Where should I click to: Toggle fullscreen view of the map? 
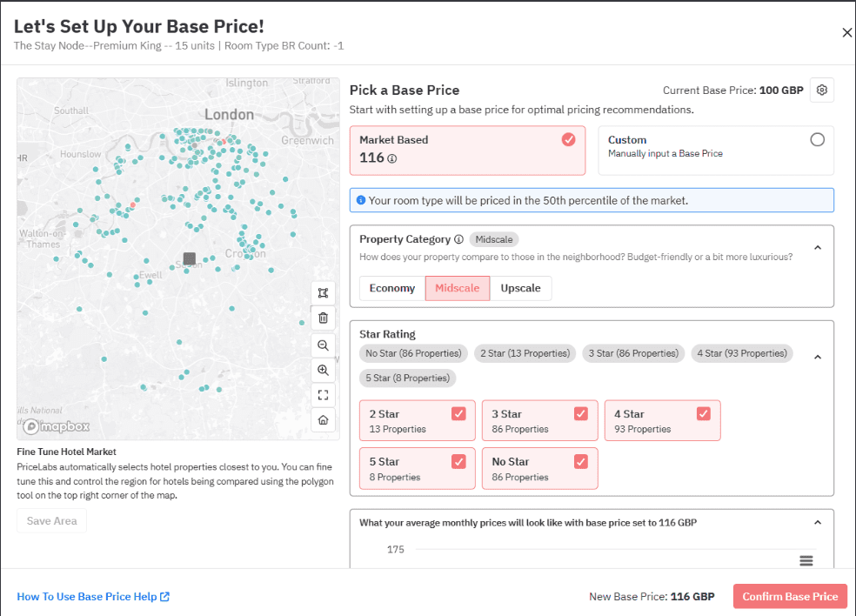(323, 395)
